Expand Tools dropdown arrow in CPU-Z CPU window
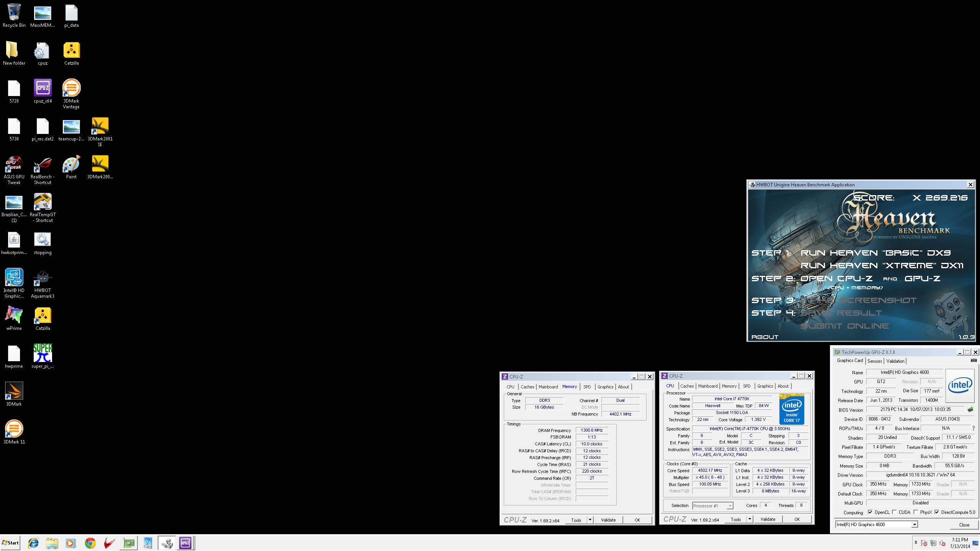The height and width of the screenshot is (551, 980). [750, 519]
